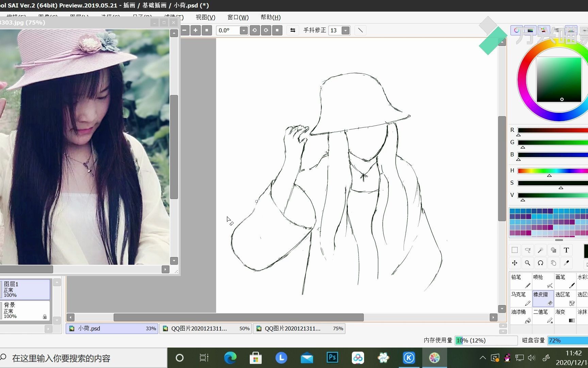Click the canvas zoom out minus button
The height and width of the screenshot is (368, 588).
click(184, 30)
